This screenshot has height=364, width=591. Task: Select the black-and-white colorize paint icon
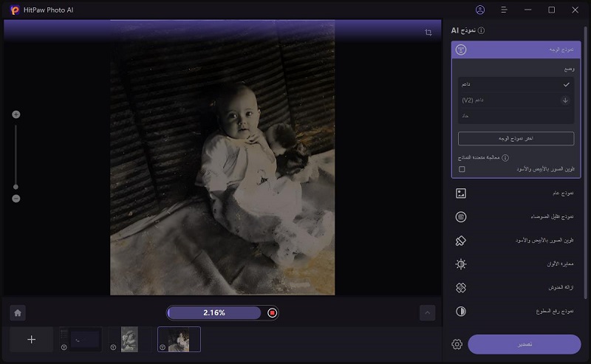pos(461,241)
